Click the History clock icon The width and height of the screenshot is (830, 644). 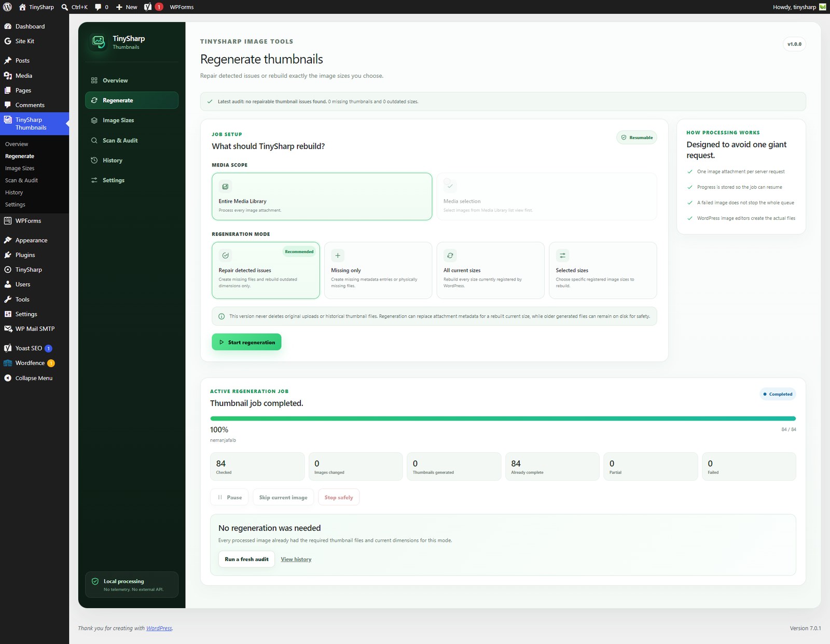94,160
